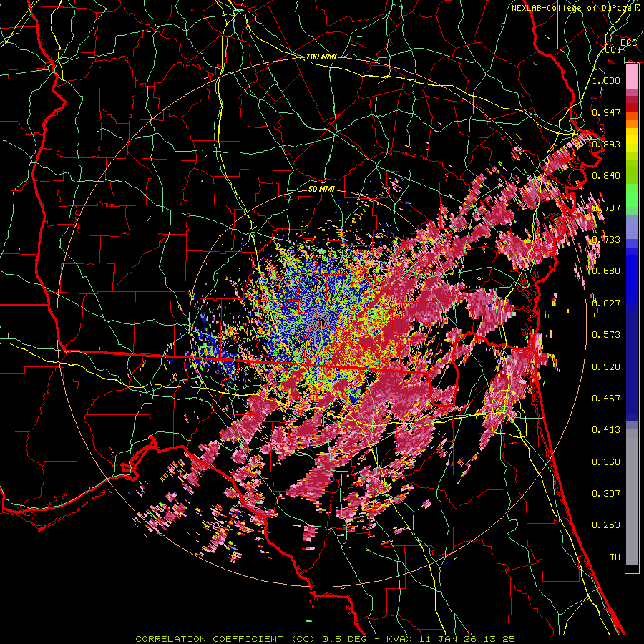Click the TH threshold label on legend
The height and width of the screenshot is (644, 644).
[x=615, y=557]
